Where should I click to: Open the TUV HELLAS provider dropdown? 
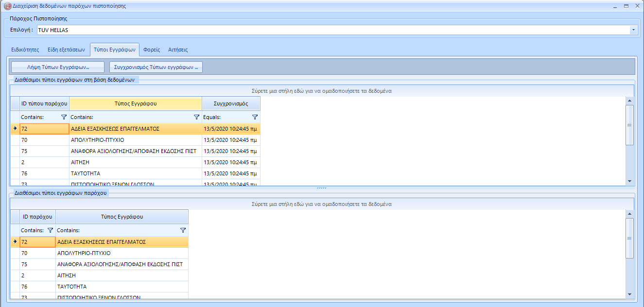click(633, 30)
